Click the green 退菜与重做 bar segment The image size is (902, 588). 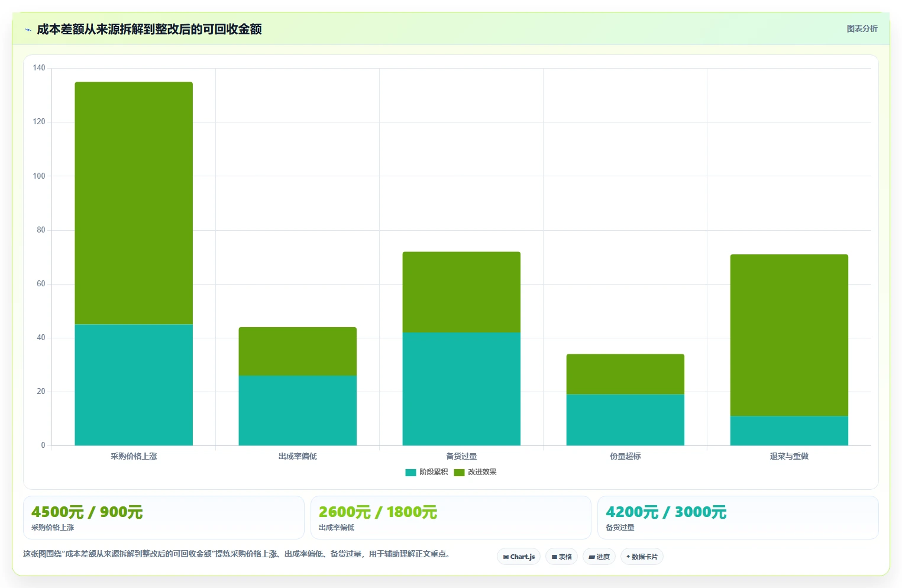[789, 335]
